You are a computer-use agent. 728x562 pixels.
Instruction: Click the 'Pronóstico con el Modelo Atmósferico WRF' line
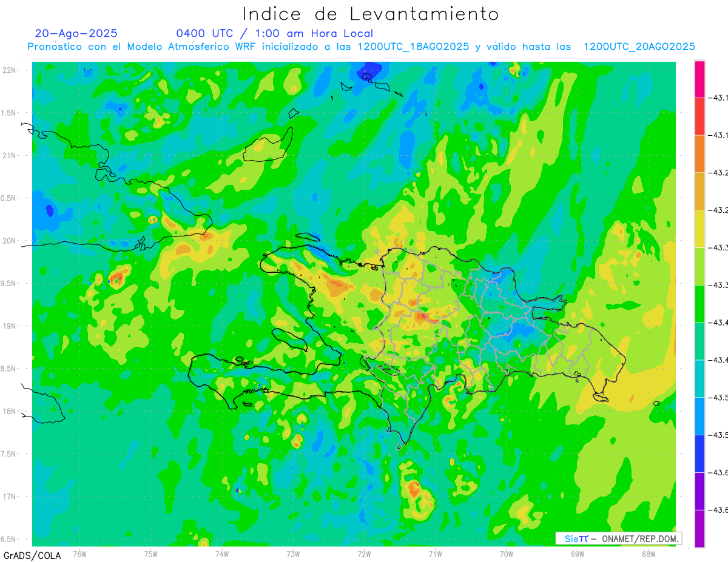361,47
